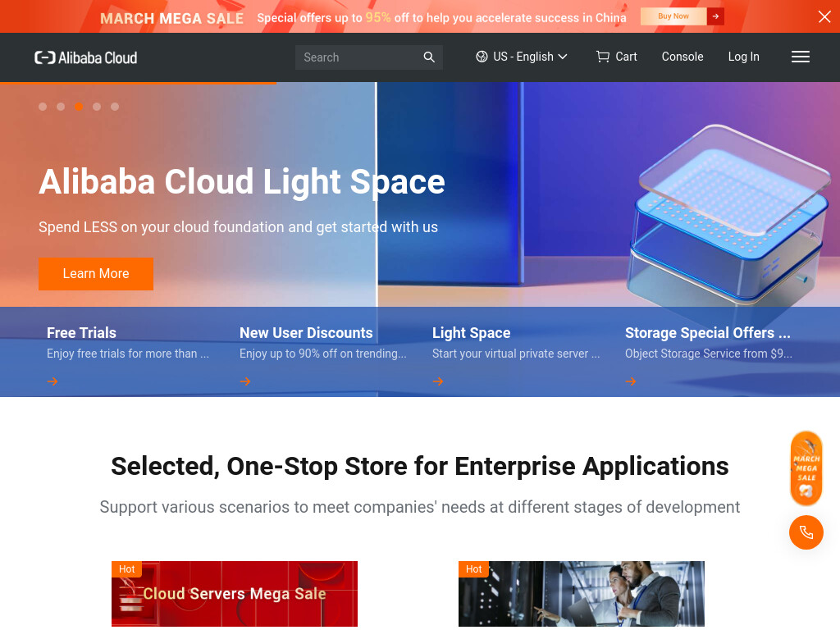The height and width of the screenshot is (630, 840).
Task: Open the hamburger menu
Action: pos(801,57)
